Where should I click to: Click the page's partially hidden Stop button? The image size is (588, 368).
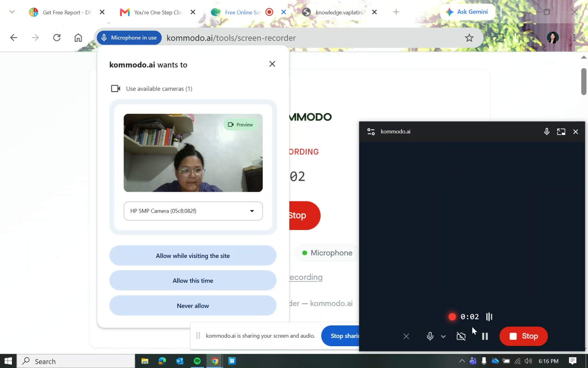(305, 215)
